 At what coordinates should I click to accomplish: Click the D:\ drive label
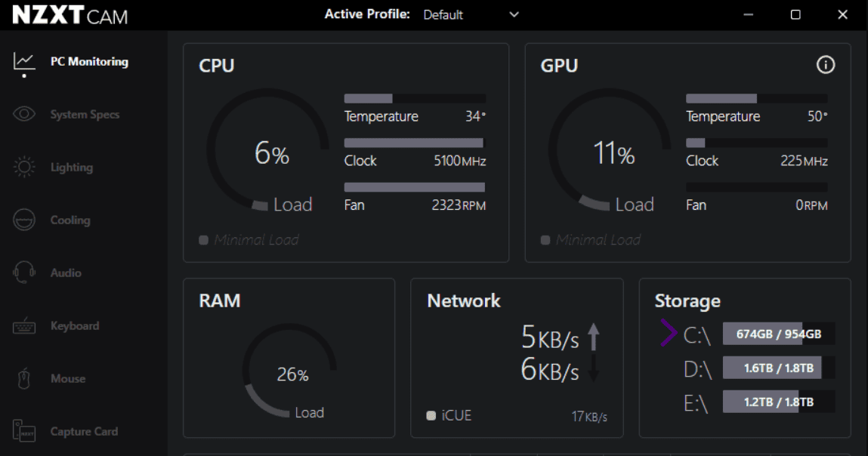[697, 368]
